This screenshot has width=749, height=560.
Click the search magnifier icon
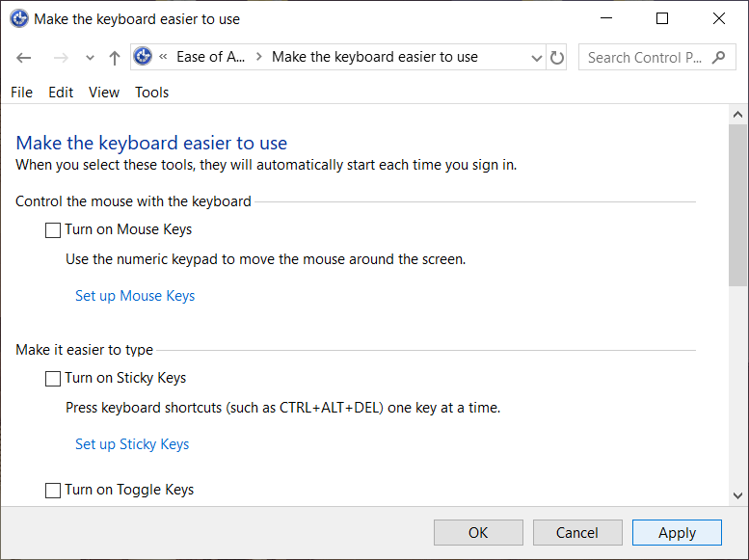click(718, 58)
